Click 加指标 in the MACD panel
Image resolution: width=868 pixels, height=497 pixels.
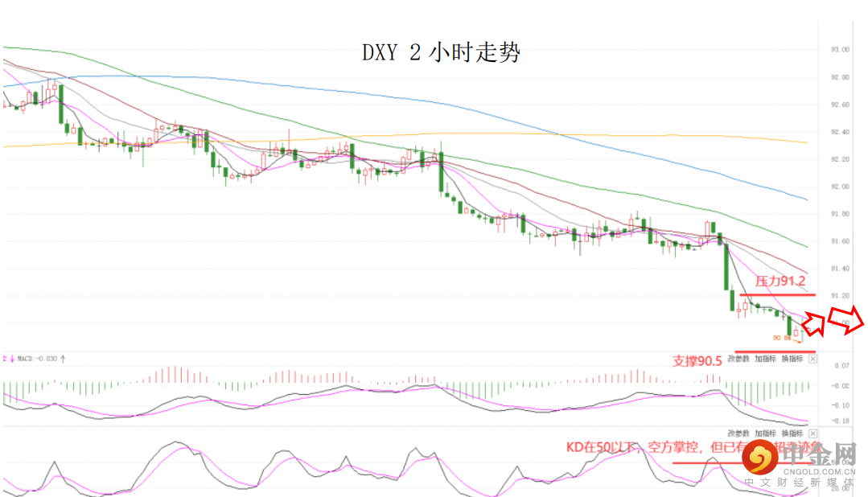click(x=766, y=359)
